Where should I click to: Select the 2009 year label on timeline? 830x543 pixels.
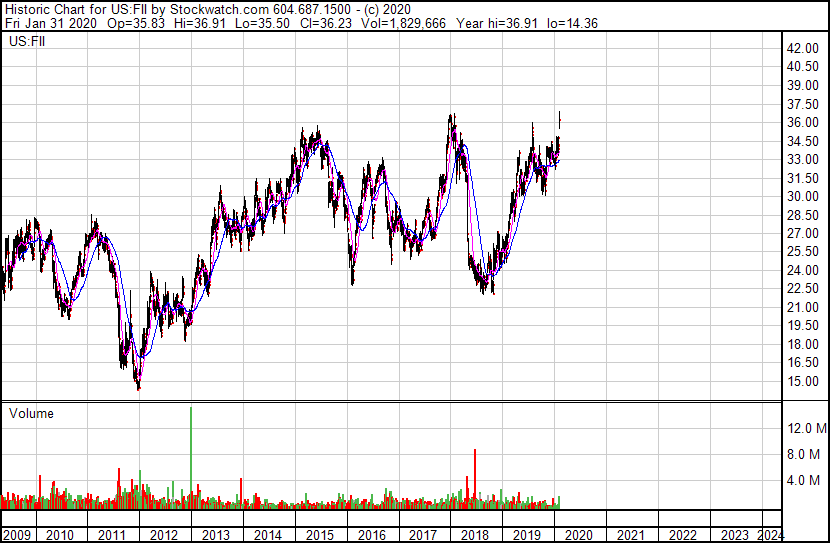pyautogui.click(x=17, y=535)
